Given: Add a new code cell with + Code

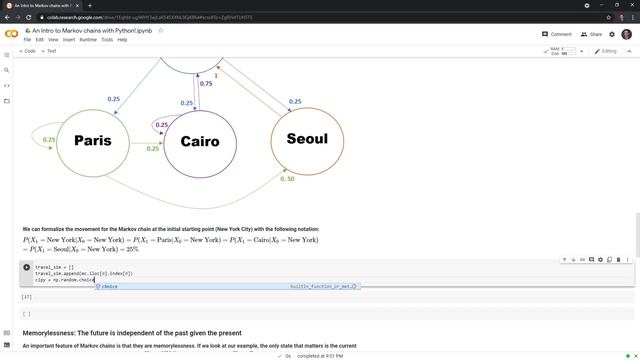Looking at the screenshot, I should [x=27, y=51].
